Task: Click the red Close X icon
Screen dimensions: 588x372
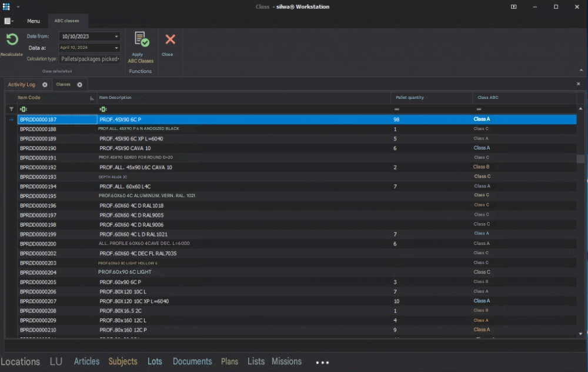Action: tap(171, 39)
